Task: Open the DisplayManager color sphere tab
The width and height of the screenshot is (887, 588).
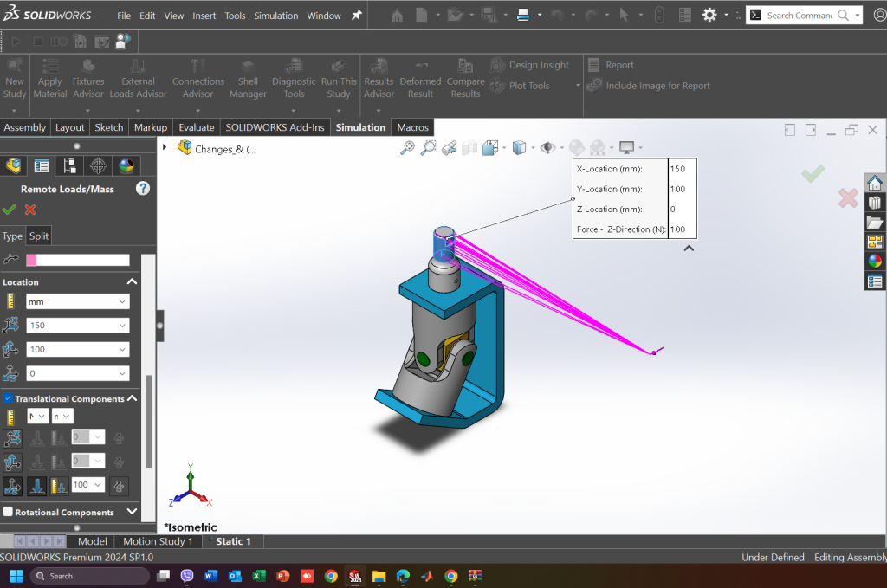Action: (126, 166)
